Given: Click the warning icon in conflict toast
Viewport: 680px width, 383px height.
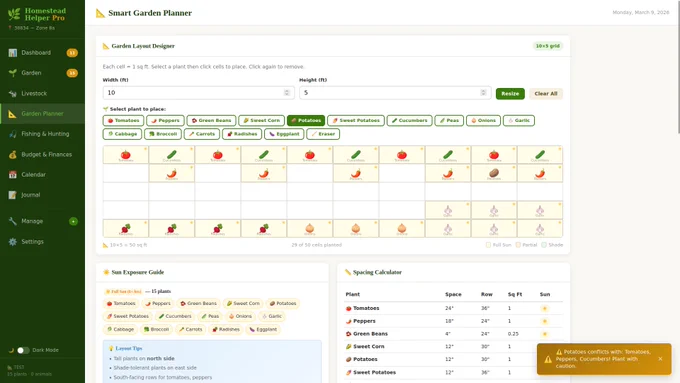Looking at the screenshot, I should point(548,359).
